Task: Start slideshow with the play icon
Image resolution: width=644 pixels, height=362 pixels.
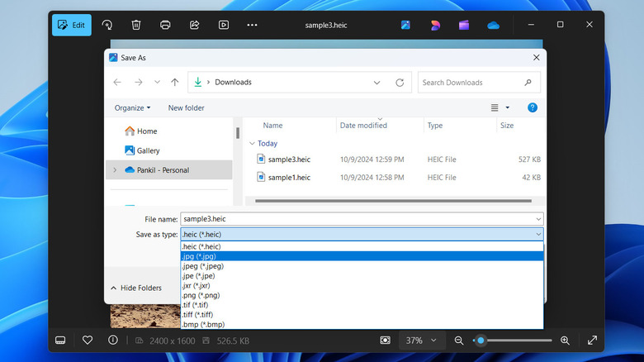Action: tap(223, 25)
